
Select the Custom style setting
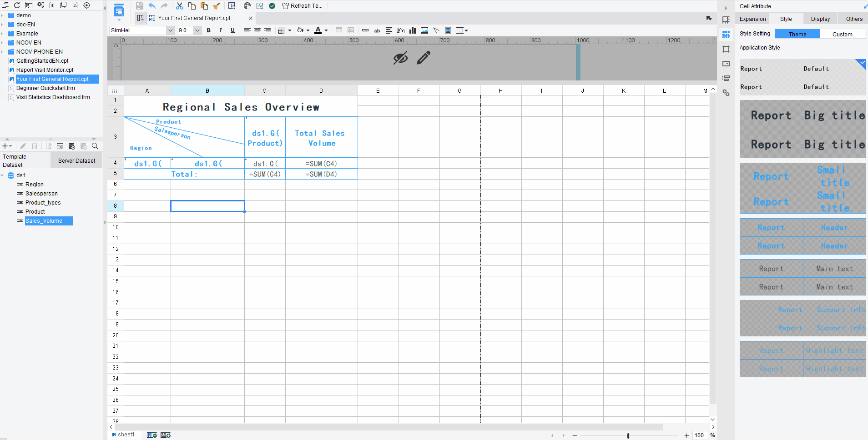tap(843, 34)
